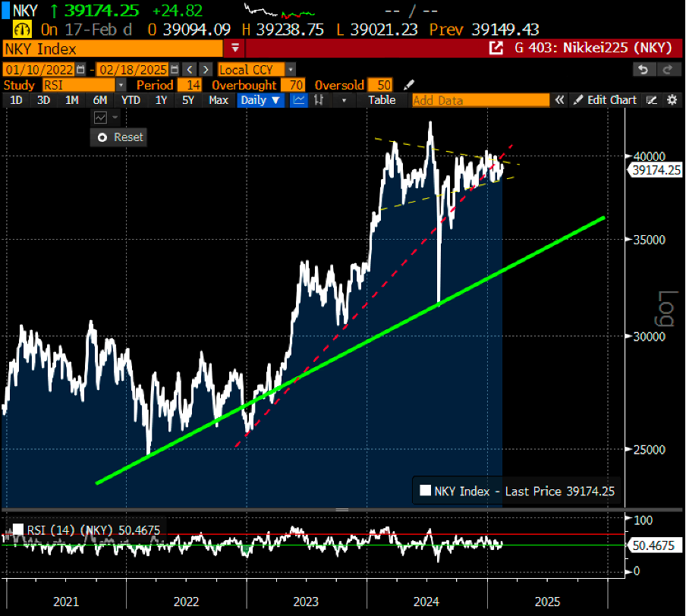Select the 3D range tab
Screen dimensions: 686x616
pos(44,100)
